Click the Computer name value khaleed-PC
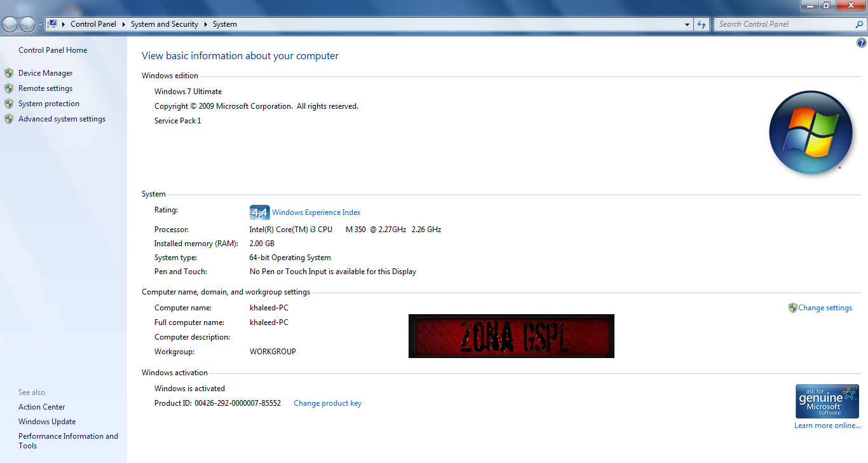 [x=269, y=308]
